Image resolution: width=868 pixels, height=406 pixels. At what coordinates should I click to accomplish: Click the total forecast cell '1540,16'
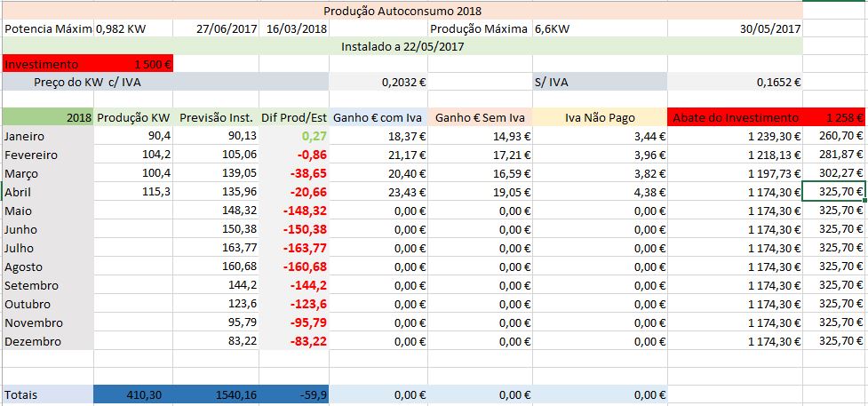tap(216, 395)
